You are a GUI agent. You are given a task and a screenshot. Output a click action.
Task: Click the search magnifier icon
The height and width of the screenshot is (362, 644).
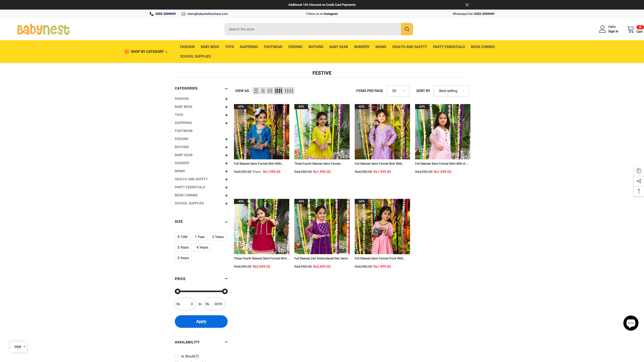point(407,29)
